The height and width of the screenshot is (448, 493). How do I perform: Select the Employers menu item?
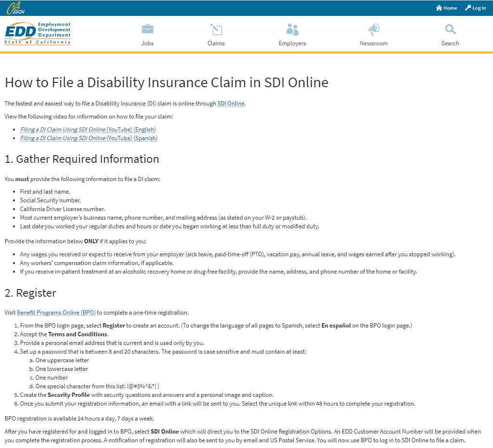292,43
